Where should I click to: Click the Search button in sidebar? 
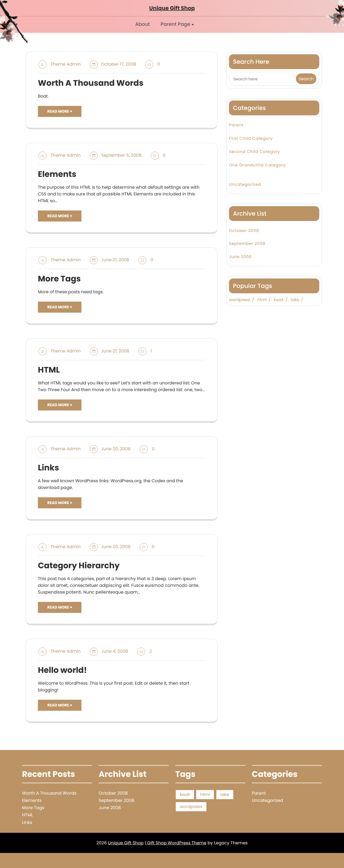(306, 79)
